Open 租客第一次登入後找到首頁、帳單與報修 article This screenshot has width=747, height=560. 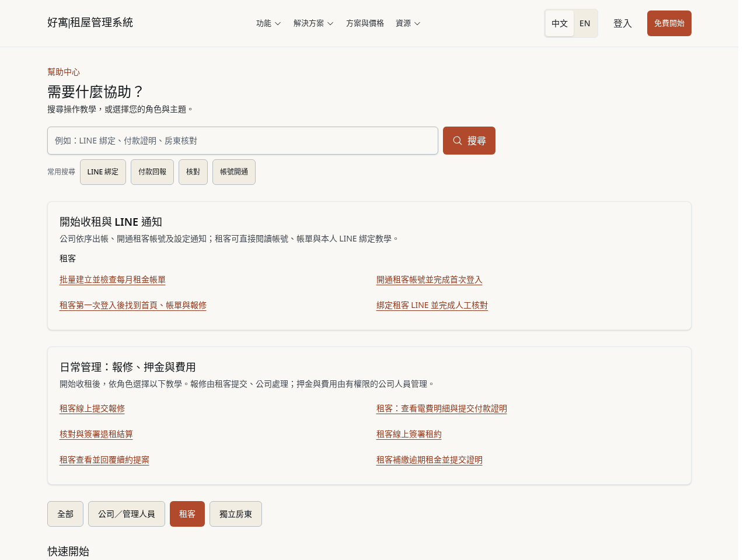tap(133, 306)
